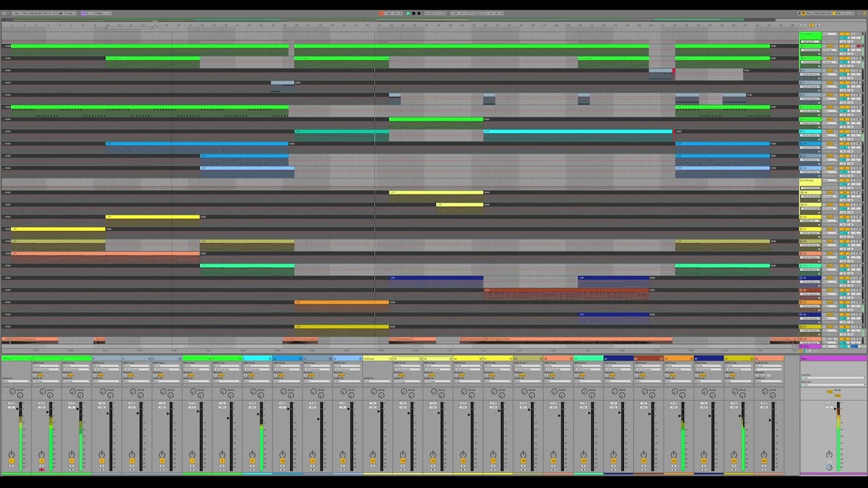Click the 140.00 tempo field
Viewport: 868px width, 488px height.
33,13
